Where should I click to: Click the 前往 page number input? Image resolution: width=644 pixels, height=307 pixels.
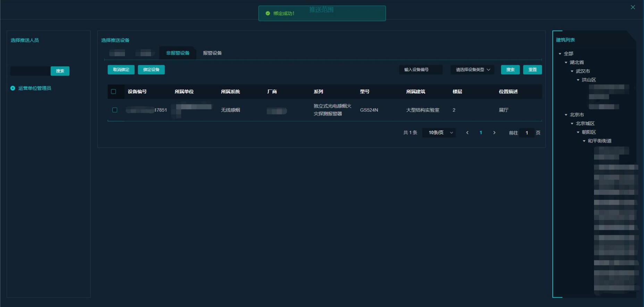coord(527,133)
